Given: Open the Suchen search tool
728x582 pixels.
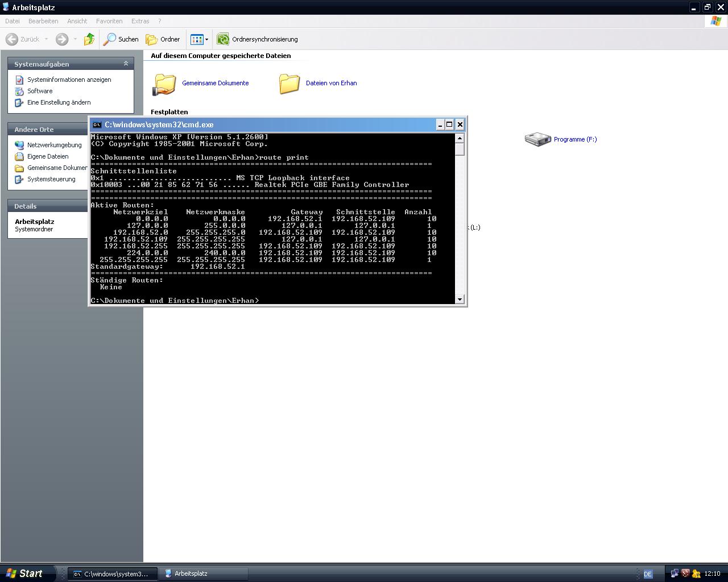Looking at the screenshot, I should click(x=121, y=39).
